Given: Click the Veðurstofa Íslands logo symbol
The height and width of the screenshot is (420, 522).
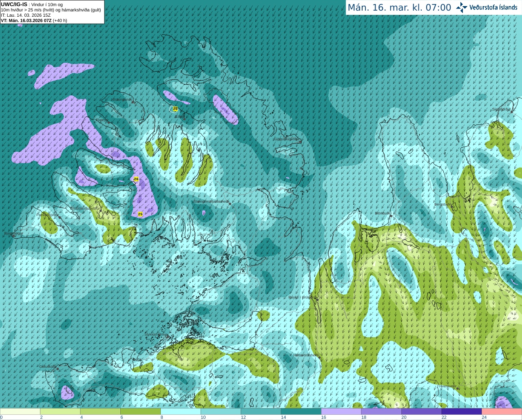Looking at the screenshot, I should pos(461,7).
